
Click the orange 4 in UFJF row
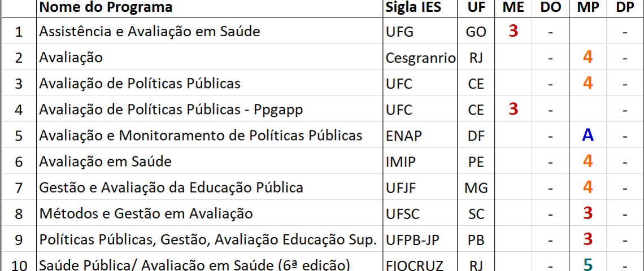(x=588, y=187)
